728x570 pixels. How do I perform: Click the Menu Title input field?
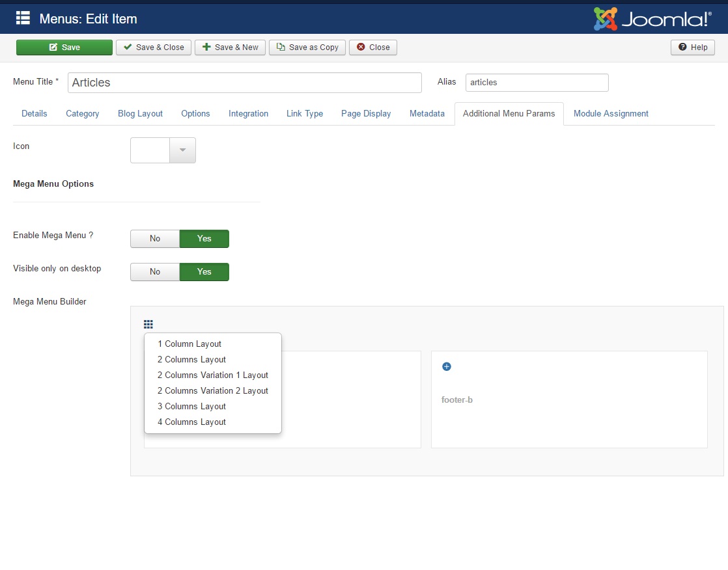click(245, 83)
